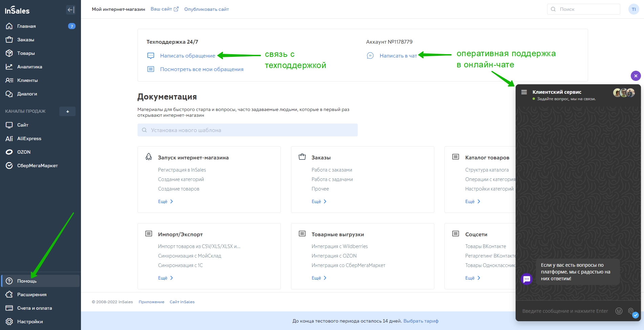The height and width of the screenshot is (330, 644).
Task: Open the Клиенты section
Action: (40, 80)
